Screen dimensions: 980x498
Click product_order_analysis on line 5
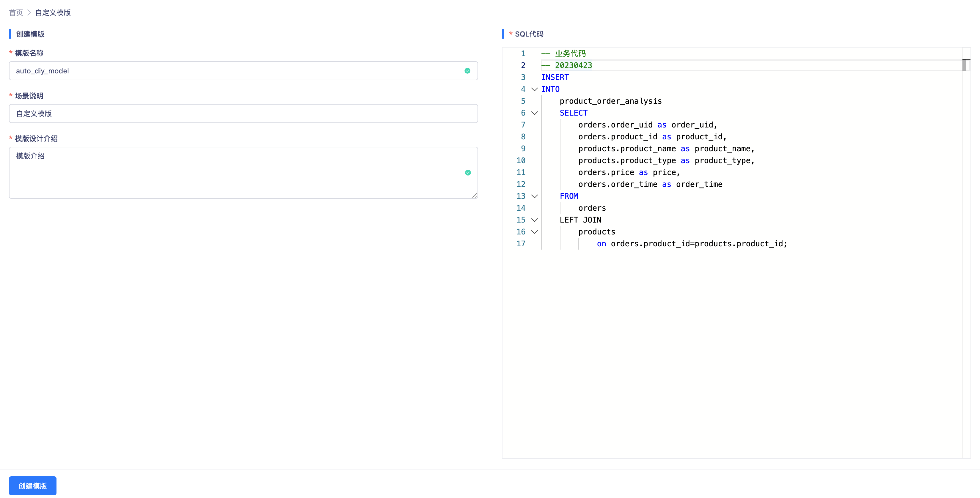(x=611, y=101)
